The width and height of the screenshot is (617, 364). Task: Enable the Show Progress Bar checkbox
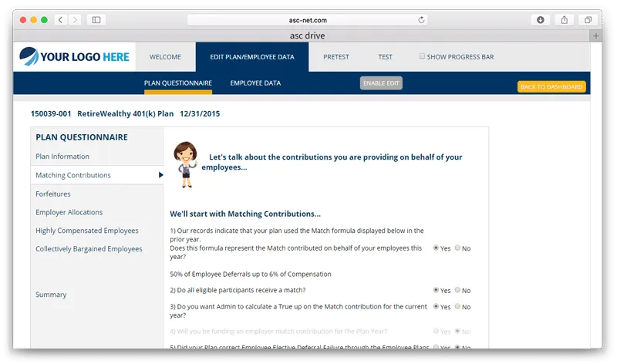[422, 56]
